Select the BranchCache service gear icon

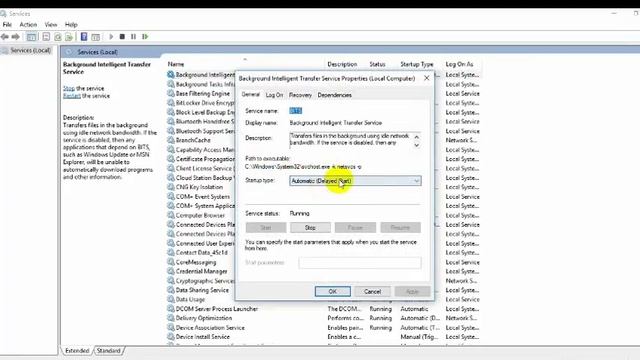[171, 140]
